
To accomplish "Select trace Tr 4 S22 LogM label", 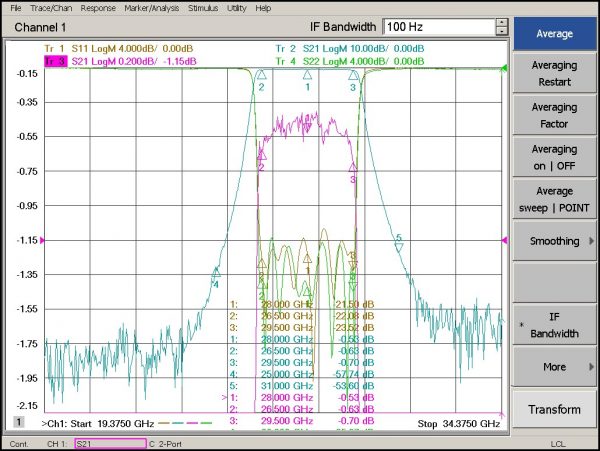I will pos(349,61).
